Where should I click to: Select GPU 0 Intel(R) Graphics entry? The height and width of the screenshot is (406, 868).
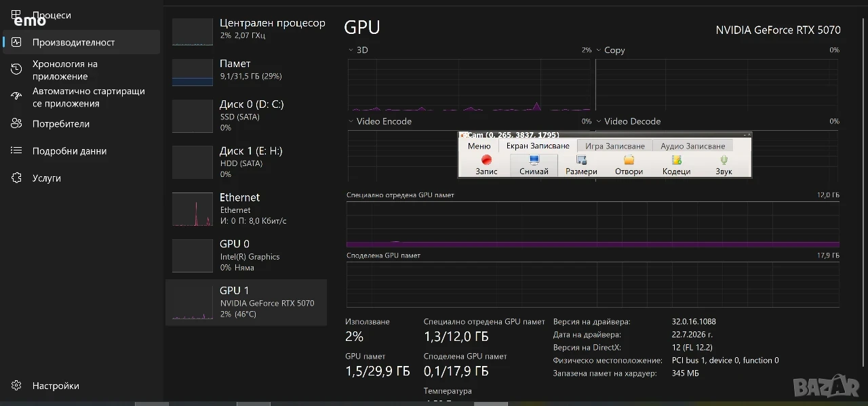point(246,256)
